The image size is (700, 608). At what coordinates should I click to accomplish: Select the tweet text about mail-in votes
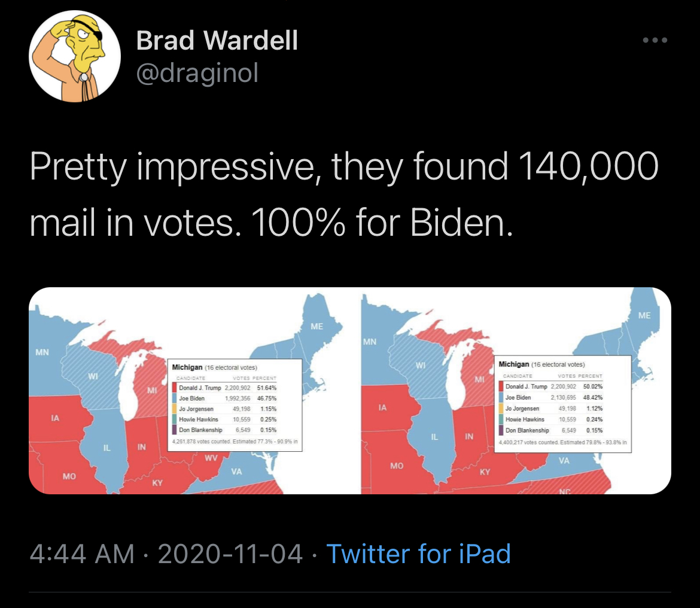tap(343, 194)
